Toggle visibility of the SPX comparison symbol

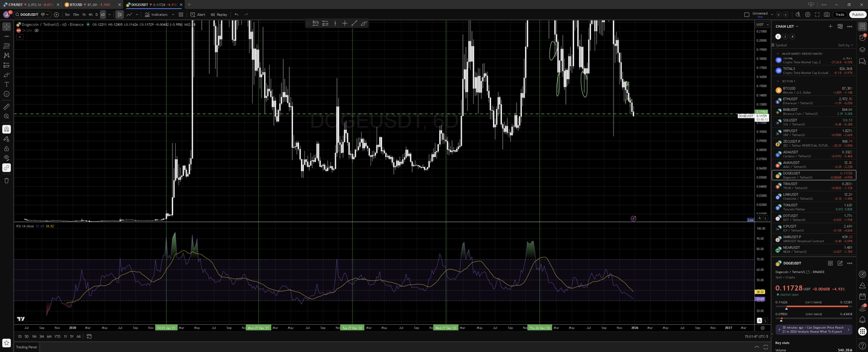pyautogui.click(x=36, y=30)
